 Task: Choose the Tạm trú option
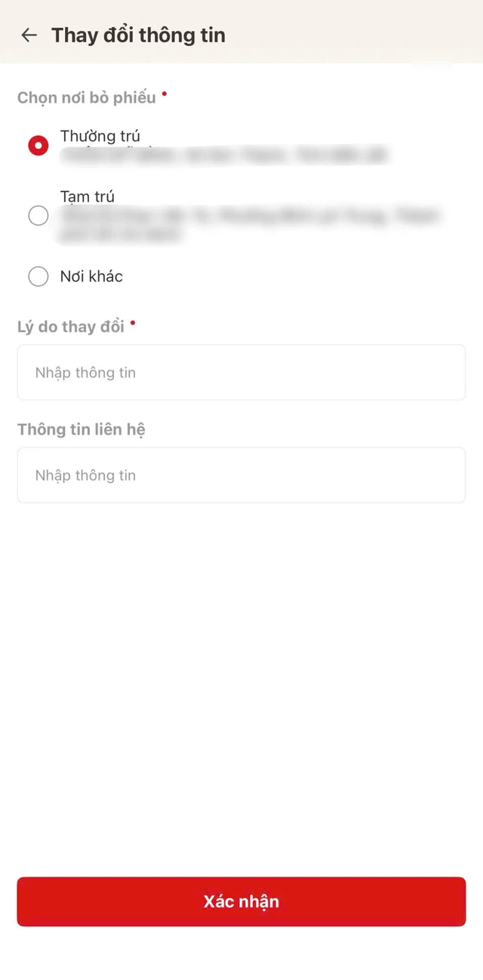[38, 215]
